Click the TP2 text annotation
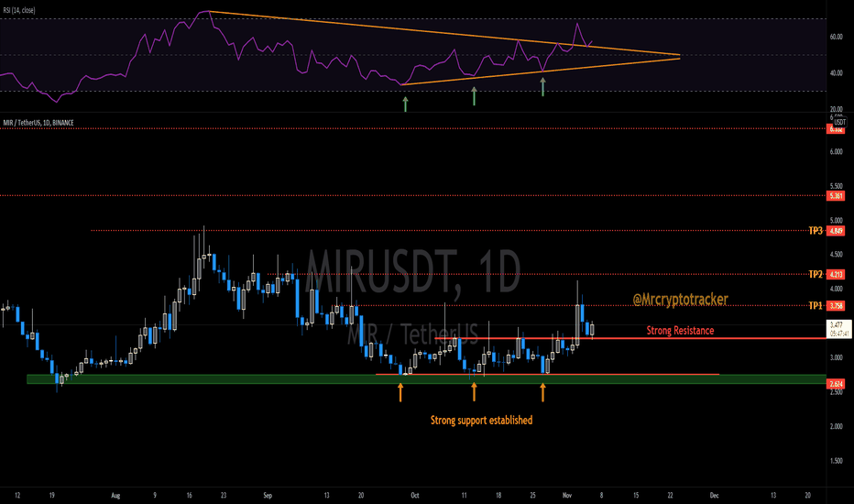Image resolution: width=854 pixels, height=504 pixels. click(816, 275)
